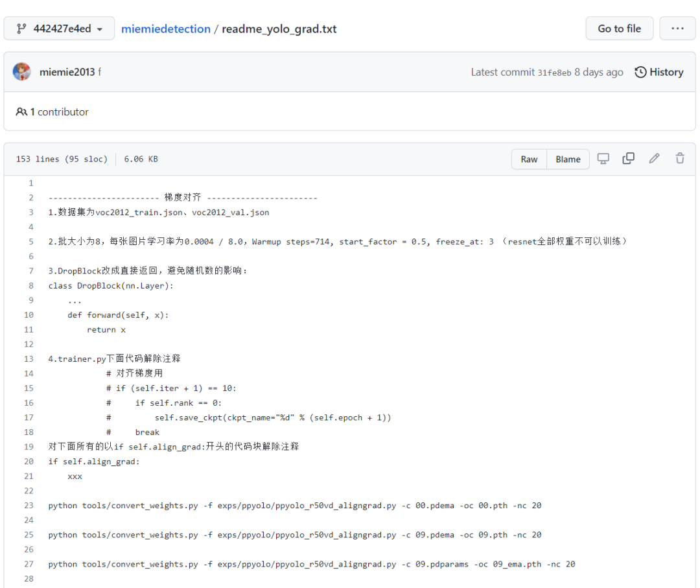
Task: Switch to the Blame view tab
Action: click(568, 158)
